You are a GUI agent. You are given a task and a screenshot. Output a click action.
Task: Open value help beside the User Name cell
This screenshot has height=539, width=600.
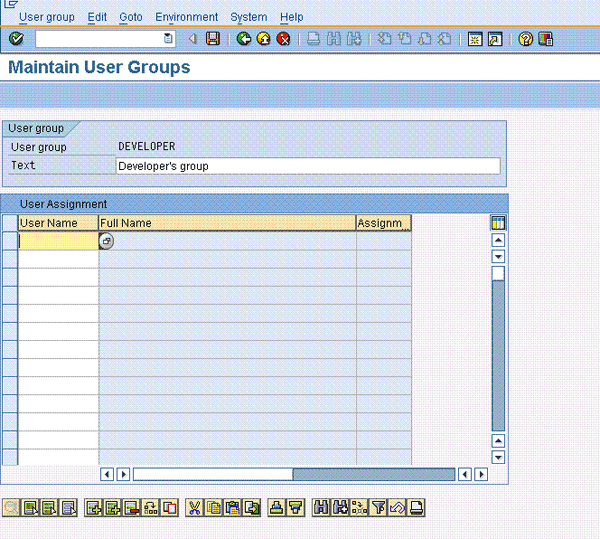(107, 241)
